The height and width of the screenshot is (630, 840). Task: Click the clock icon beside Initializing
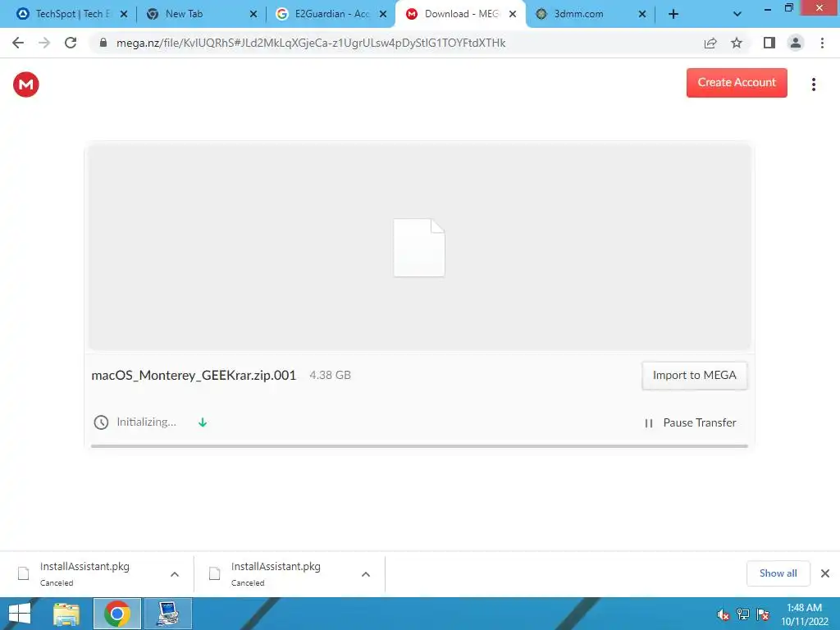click(101, 422)
